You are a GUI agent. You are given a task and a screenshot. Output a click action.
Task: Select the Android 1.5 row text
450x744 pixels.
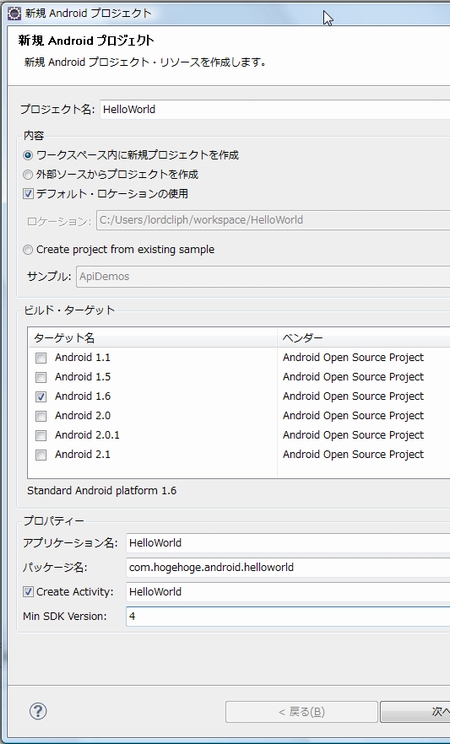pyautogui.click(x=83, y=377)
